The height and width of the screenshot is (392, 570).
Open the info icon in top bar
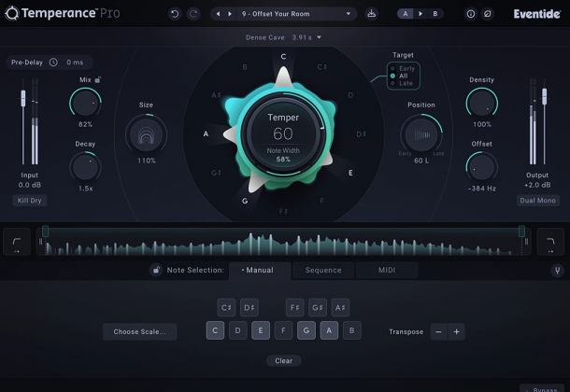point(470,14)
